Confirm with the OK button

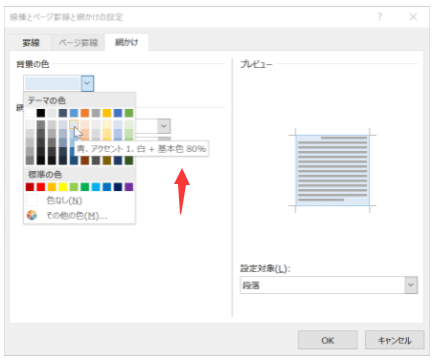328,340
